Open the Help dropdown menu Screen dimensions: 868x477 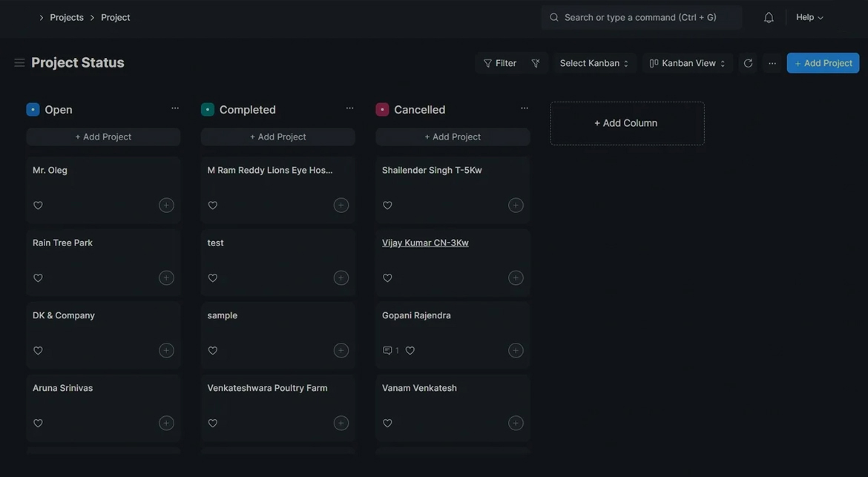click(809, 17)
